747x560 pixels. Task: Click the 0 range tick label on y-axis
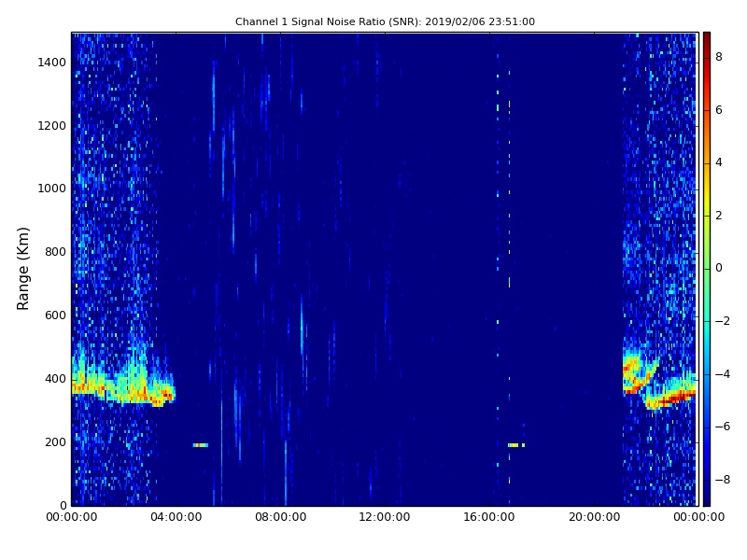63,505
